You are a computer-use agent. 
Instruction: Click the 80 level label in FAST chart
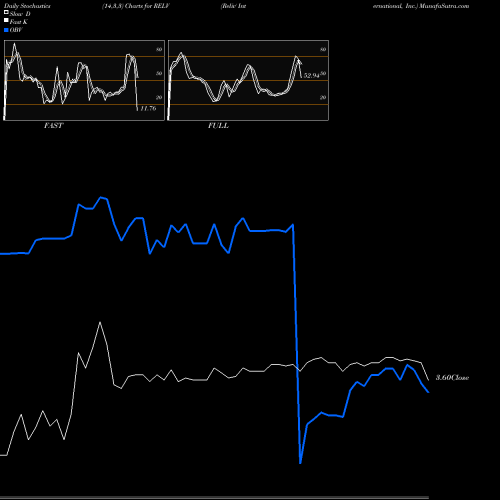click(x=159, y=50)
